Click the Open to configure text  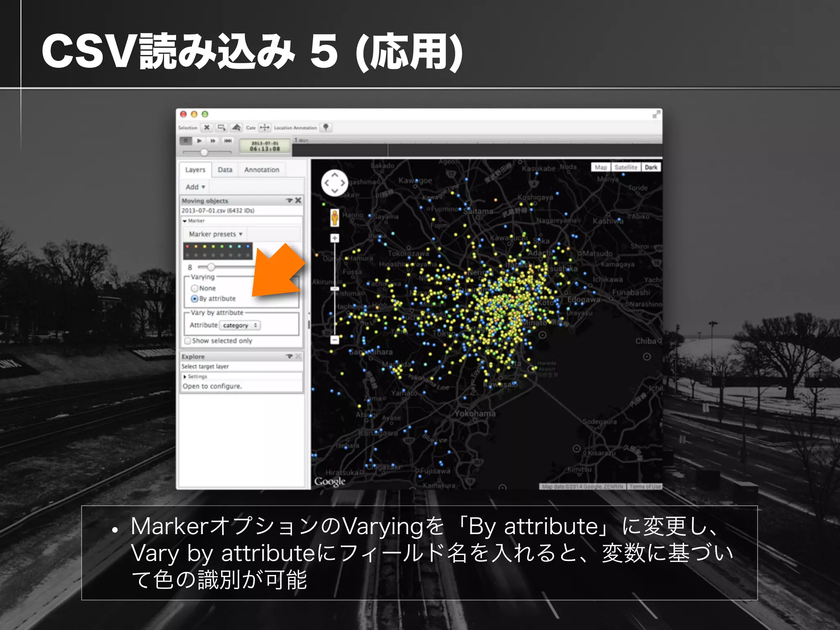(x=212, y=386)
